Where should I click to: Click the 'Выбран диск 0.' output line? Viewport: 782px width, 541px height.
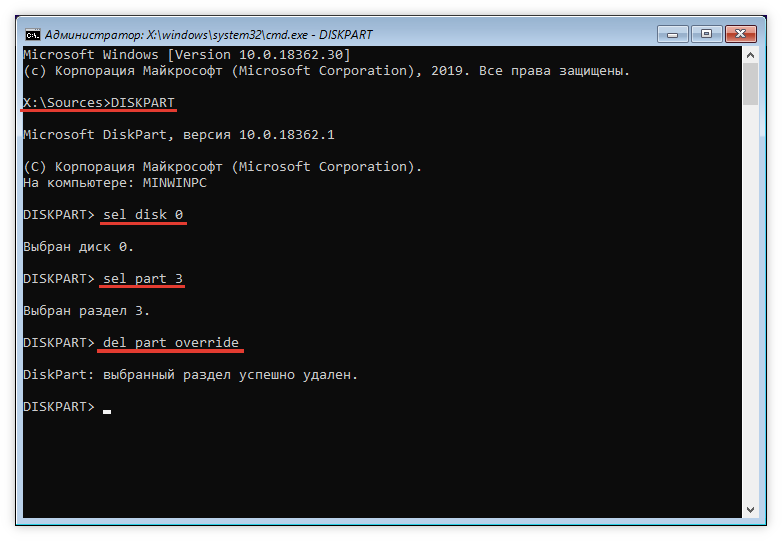click(78, 247)
